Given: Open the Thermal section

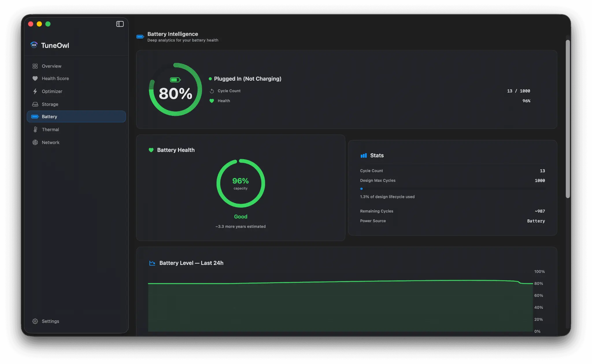Looking at the screenshot, I should pos(76,129).
